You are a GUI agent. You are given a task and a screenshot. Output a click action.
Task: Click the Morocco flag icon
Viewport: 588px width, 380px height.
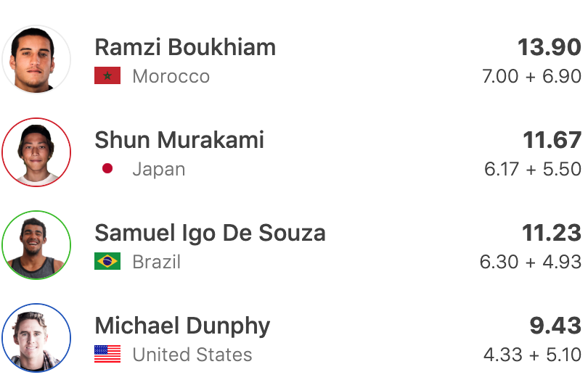coord(107,76)
